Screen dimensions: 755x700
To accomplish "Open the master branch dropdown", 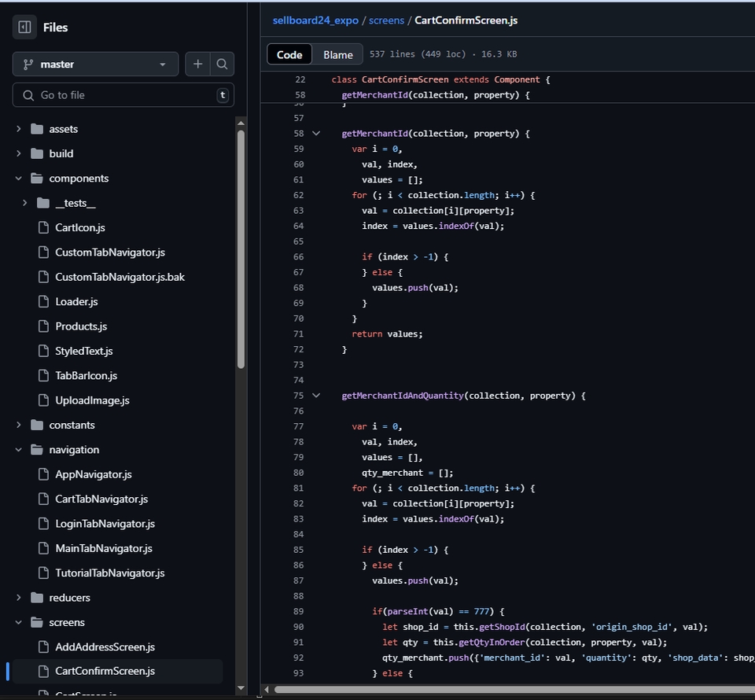I will (94, 64).
